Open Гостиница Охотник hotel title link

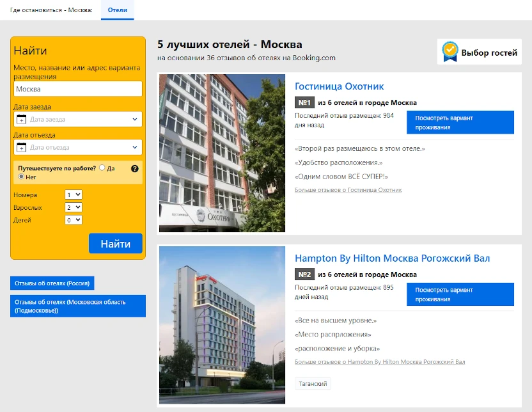(339, 86)
